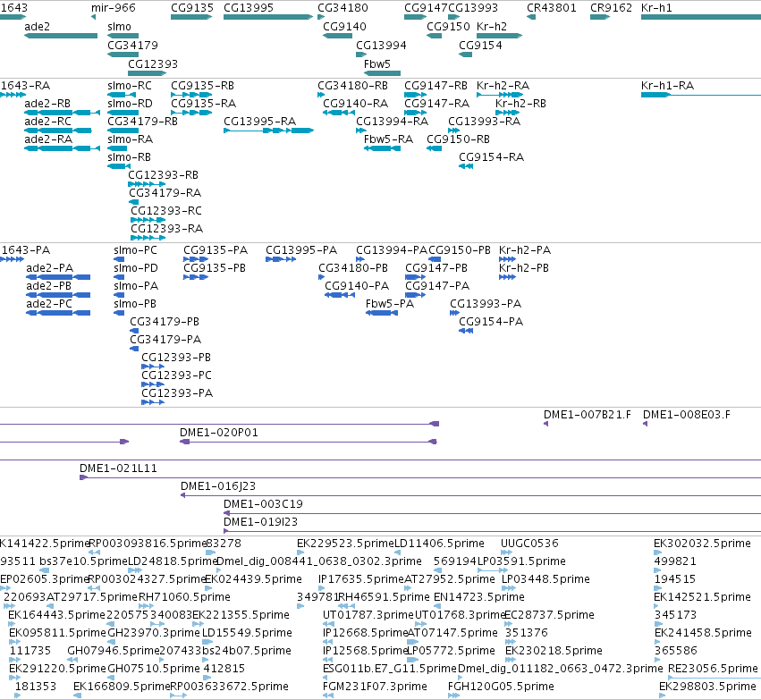Click EST LP03448.5prime label
Viewport: 761px width, 700px height.
(545, 578)
